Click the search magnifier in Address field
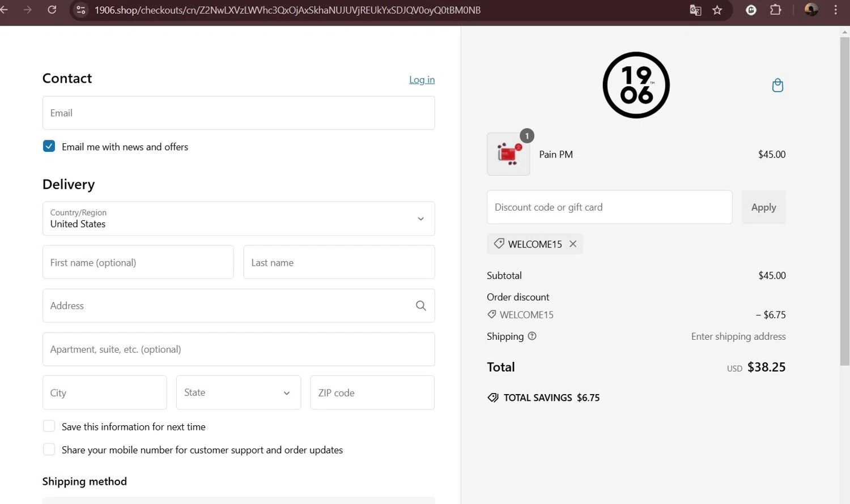This screenshot has height=504, width=850. (421, 306)
